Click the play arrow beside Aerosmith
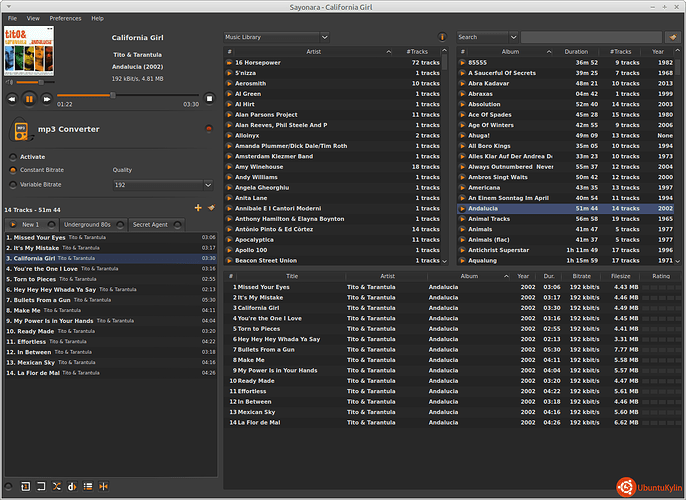 tap(229, 84)
